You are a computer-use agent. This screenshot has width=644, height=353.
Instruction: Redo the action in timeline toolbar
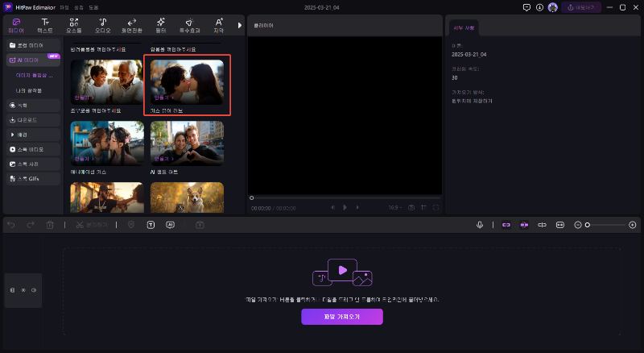pyautogui.click(x=31, y=225)
